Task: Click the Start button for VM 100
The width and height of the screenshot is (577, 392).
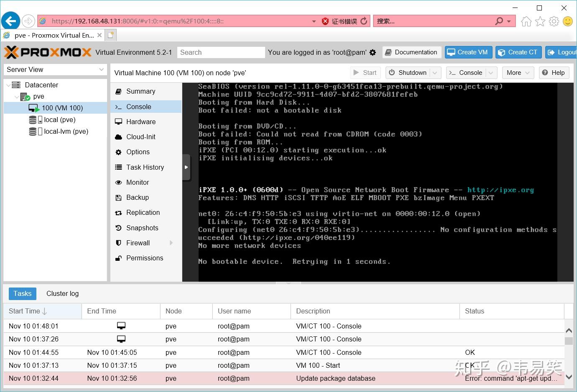Action: (x=365, y=73)
